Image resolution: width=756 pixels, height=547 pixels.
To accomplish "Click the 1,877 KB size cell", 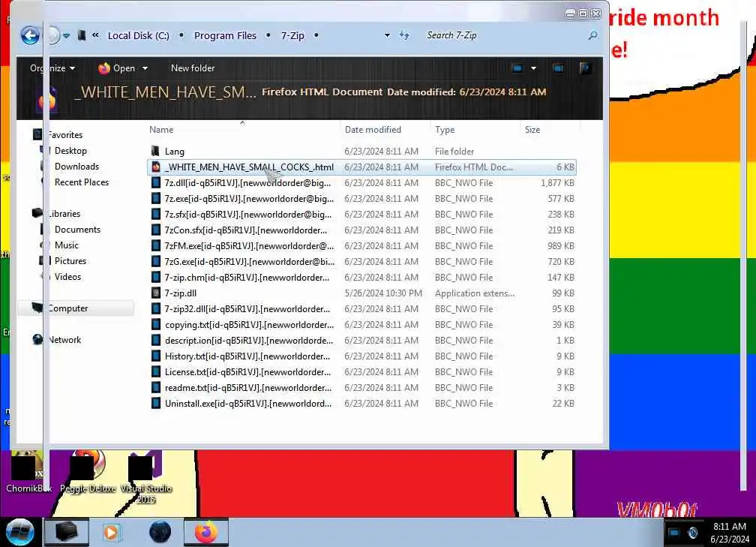I will click(x=557, y=183).
